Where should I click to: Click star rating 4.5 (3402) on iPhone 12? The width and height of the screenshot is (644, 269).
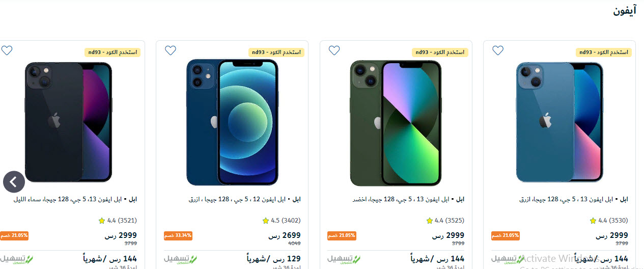point(282,221)
